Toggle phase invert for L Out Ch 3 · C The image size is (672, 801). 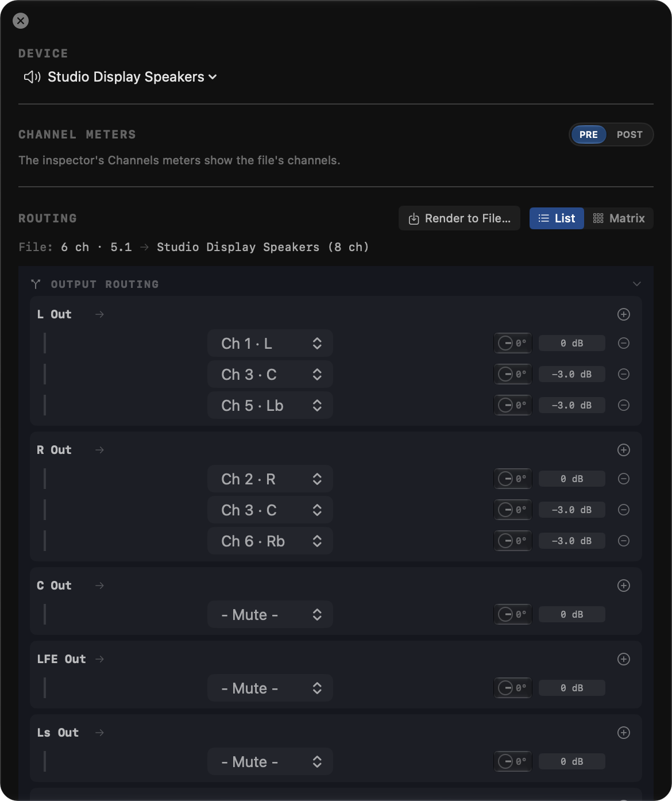click(513, 374)
